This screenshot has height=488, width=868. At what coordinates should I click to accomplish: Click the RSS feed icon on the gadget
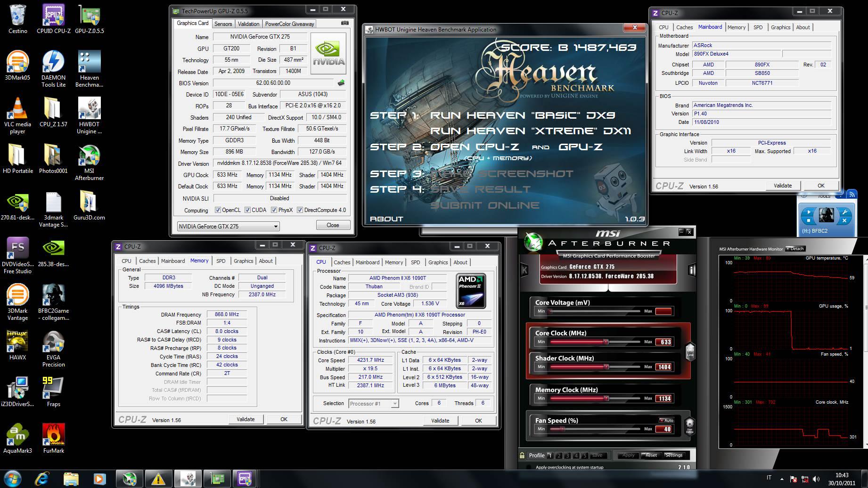(x=852, y=194)
